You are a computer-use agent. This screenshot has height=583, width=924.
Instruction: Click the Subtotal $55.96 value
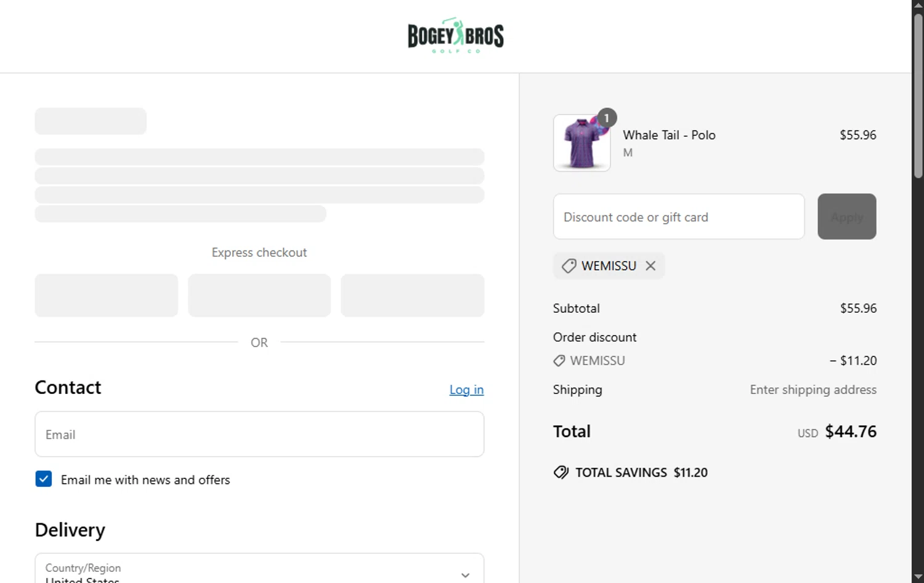click(858, 308)
